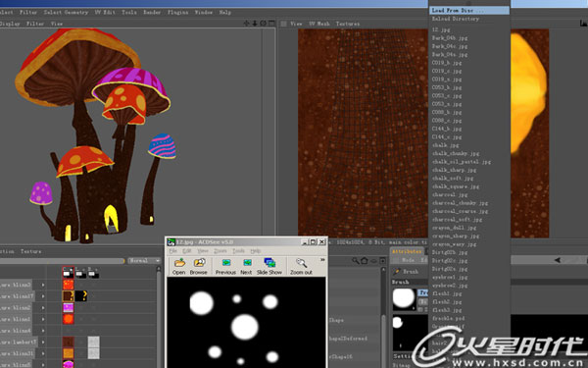Expand arrow of lambert7 texture row
Screen dimensions: 588x368
pos(43,342)
